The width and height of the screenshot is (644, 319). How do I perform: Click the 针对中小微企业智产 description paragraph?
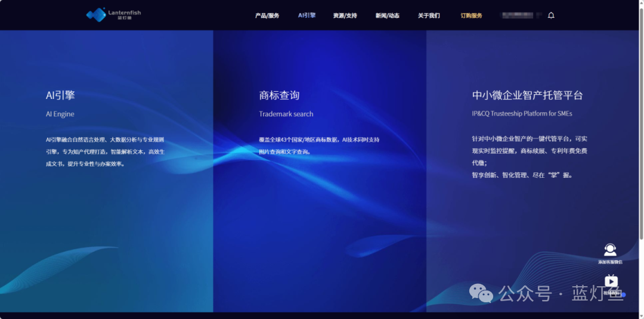tap(530, 156)
